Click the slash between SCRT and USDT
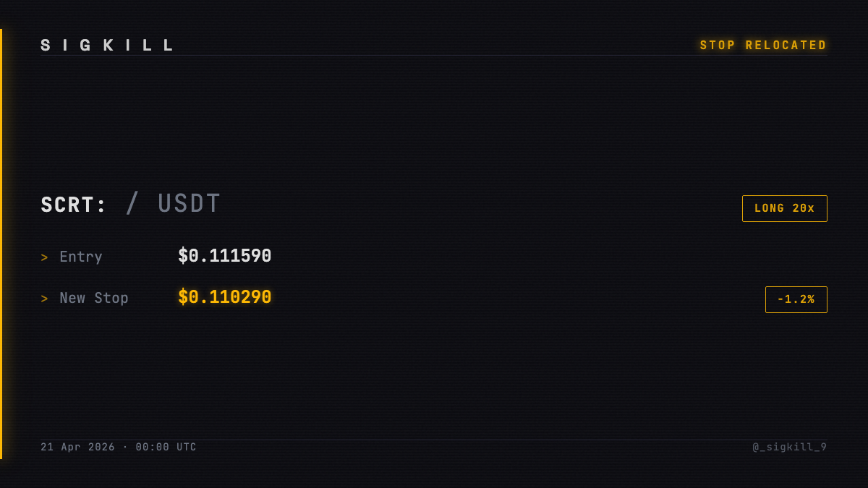 (132, 204)
